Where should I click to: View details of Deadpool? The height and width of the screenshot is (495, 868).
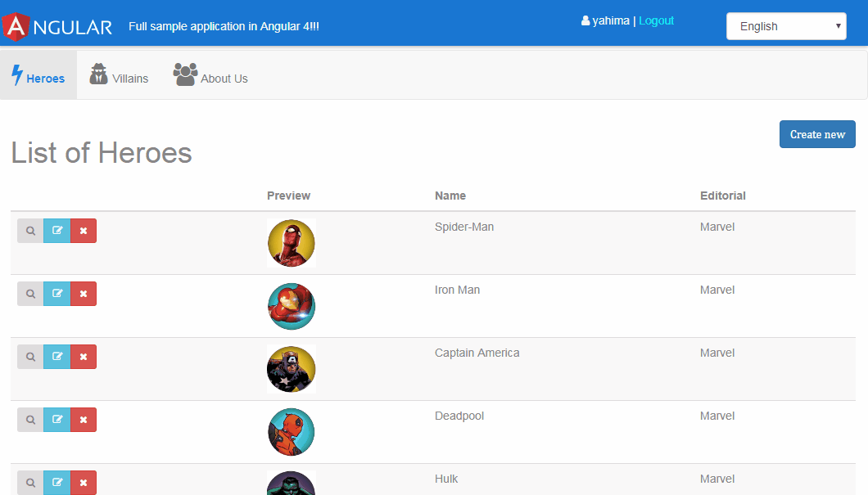[x=30, y=420]
